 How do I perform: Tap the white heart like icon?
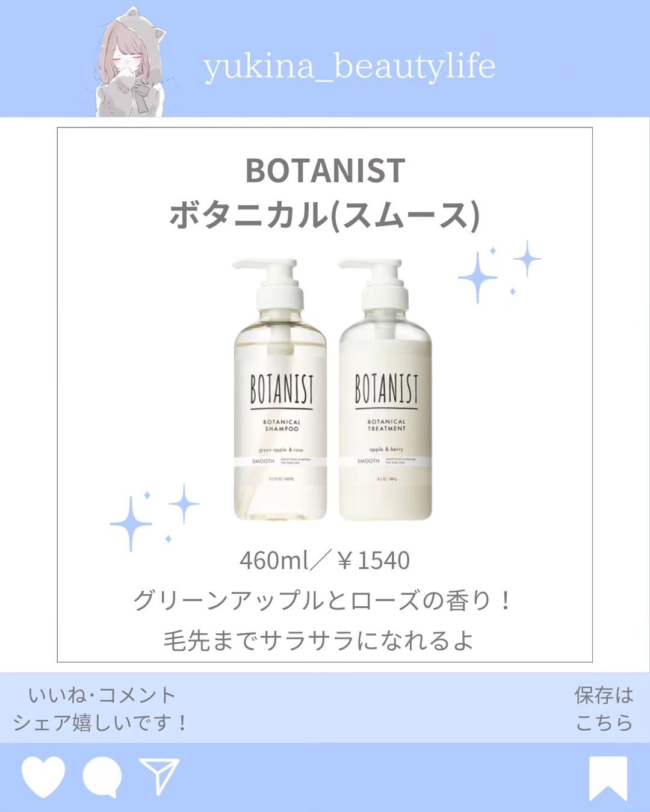click(x=43, y=777)
